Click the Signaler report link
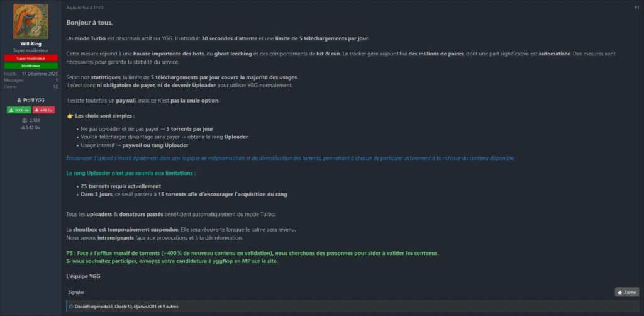Viewport: 644px width, 316px height. [76, 292]
